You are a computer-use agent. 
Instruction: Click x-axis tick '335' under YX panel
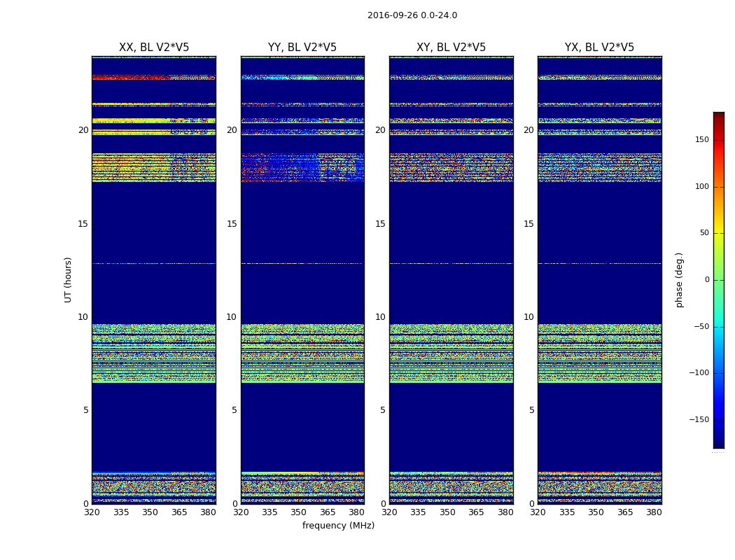(567, 512)
